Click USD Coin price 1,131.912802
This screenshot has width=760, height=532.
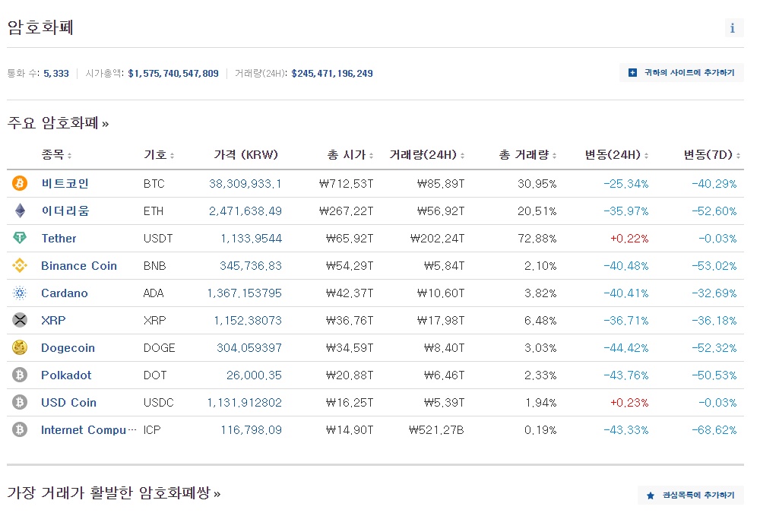point(244,403)
